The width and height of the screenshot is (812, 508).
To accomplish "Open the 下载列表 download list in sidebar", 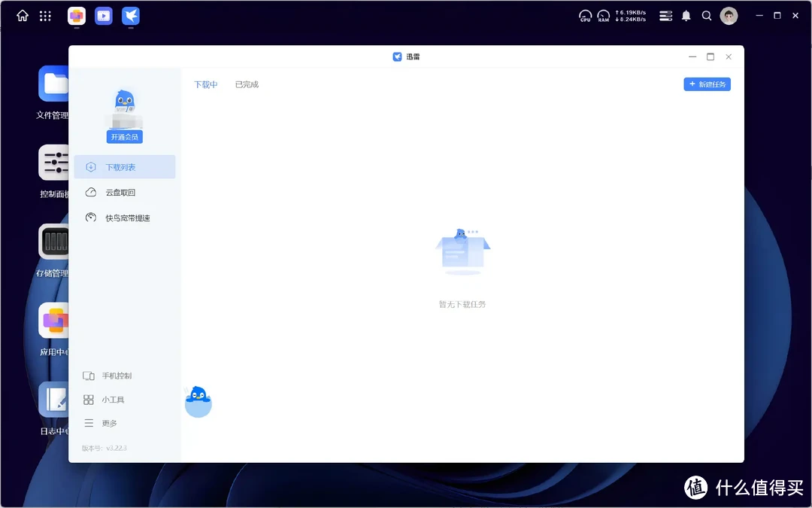I will click(x=120, y=166).
